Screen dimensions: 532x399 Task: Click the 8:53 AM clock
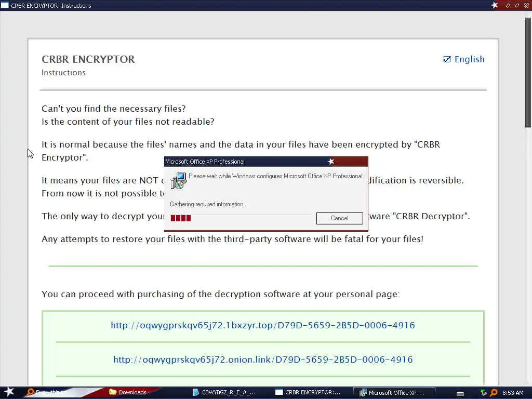513,393
